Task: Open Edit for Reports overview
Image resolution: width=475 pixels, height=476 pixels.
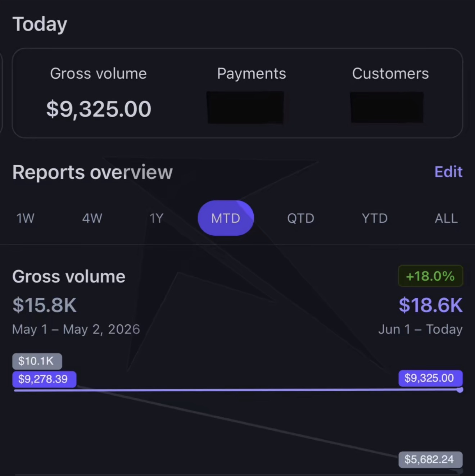Action: tap(448, 172)
